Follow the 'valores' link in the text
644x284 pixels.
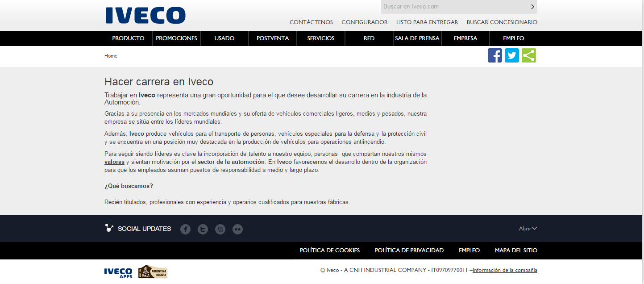point(114,162)
